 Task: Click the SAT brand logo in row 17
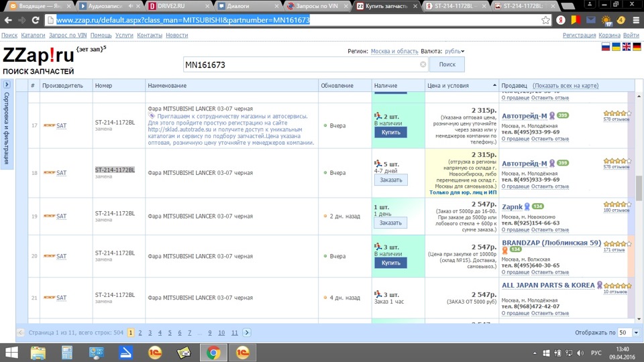(x=49, y=125)
